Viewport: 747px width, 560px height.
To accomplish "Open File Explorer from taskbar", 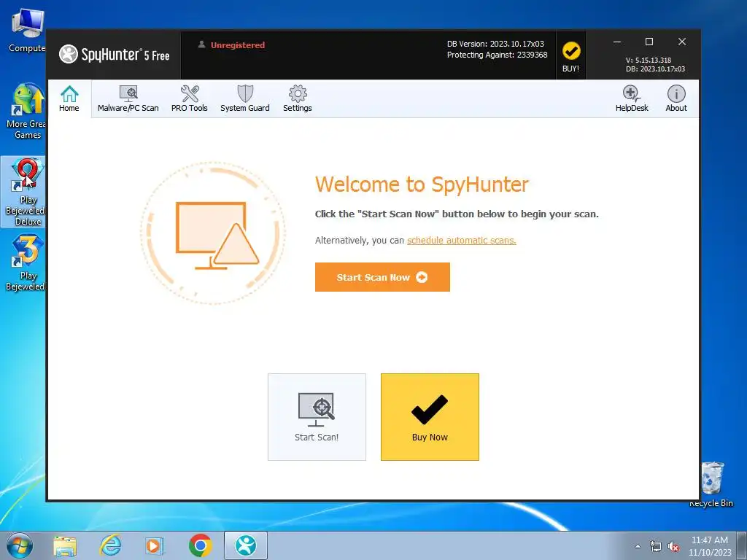I will [65, 545].
